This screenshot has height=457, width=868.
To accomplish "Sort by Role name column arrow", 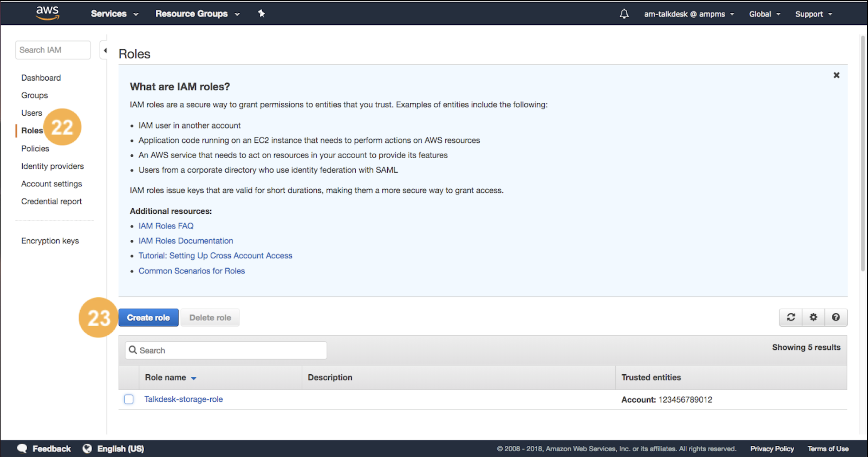I will click(x=194, y=378).
